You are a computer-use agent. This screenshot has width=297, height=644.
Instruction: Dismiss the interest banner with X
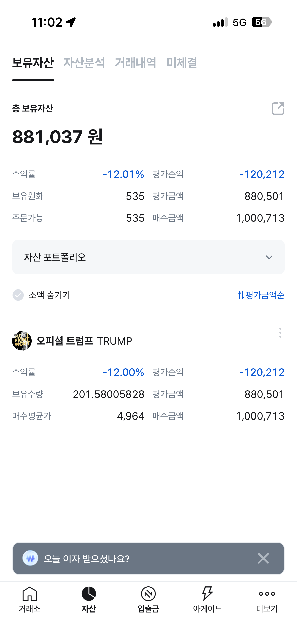(263, 558)
